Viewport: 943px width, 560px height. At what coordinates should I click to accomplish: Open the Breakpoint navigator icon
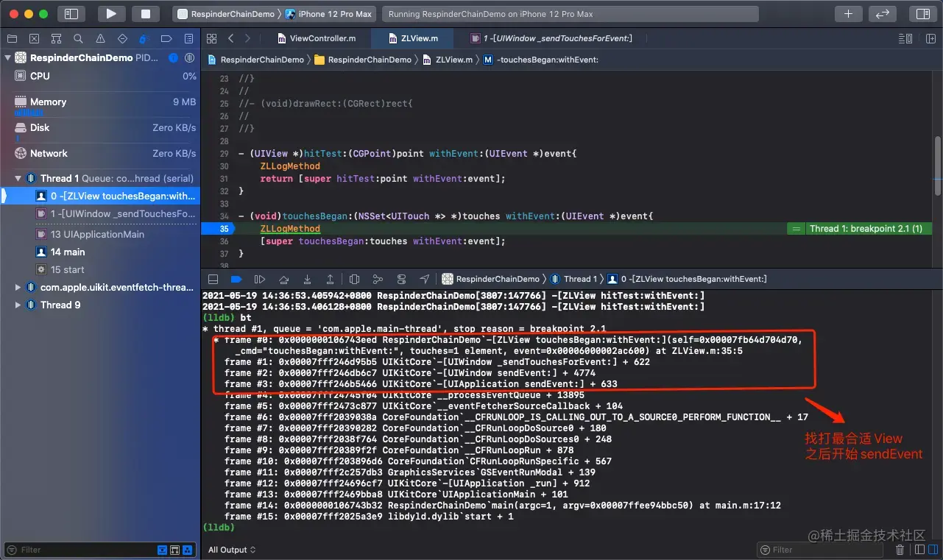[166, 38]
